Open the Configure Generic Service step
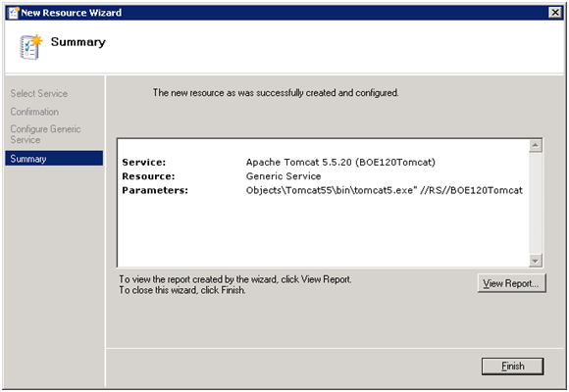569x392 pixels. pos(45,134)
